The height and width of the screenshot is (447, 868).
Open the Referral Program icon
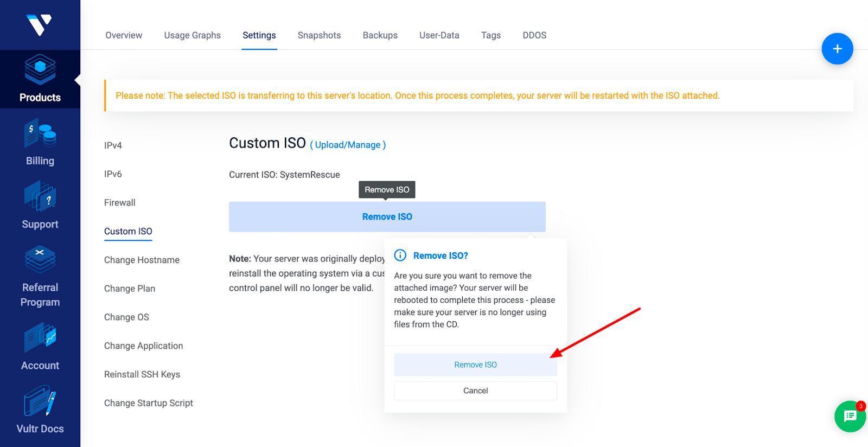coord(40,259)
